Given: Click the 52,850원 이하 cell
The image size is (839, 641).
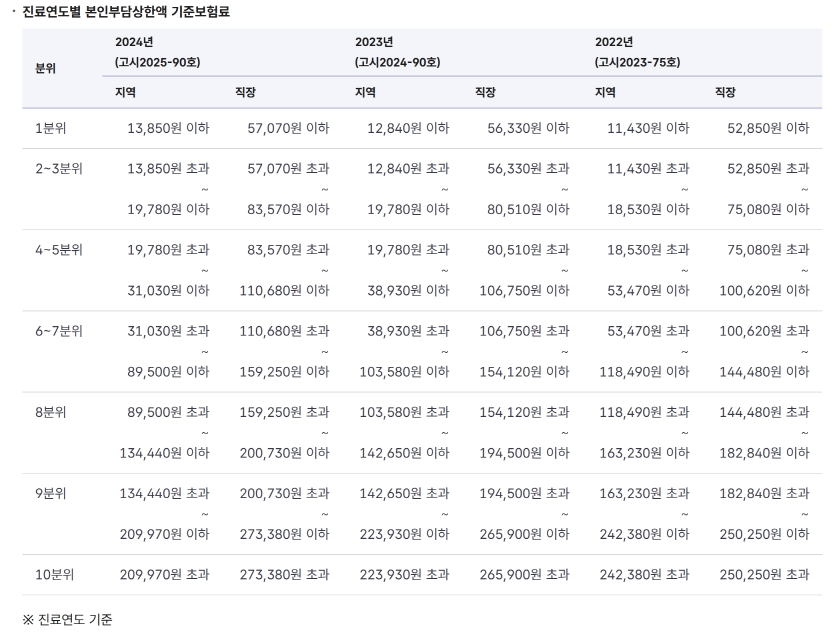Looking at the screenshot, I should [x=768, y=128].
